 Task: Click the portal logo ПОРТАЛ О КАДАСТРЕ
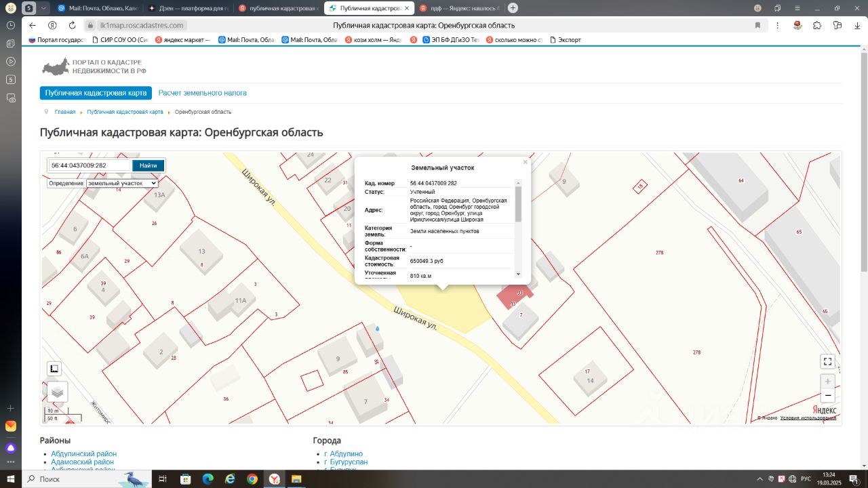click(x=94, y=66)
